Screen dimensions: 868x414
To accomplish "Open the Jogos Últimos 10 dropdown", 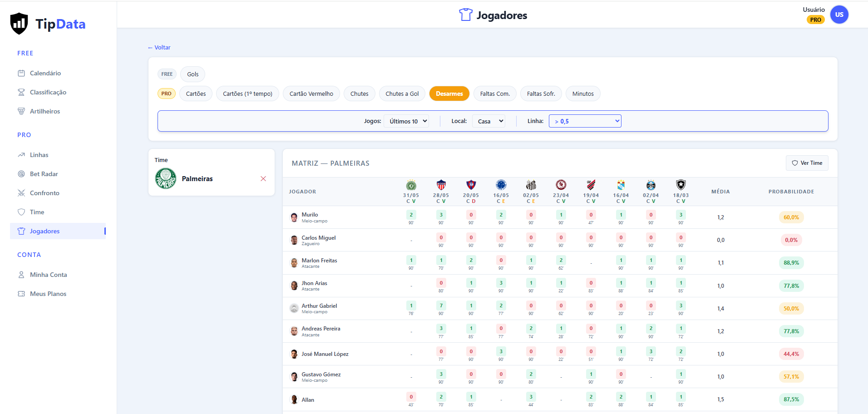I will point(406,121).
